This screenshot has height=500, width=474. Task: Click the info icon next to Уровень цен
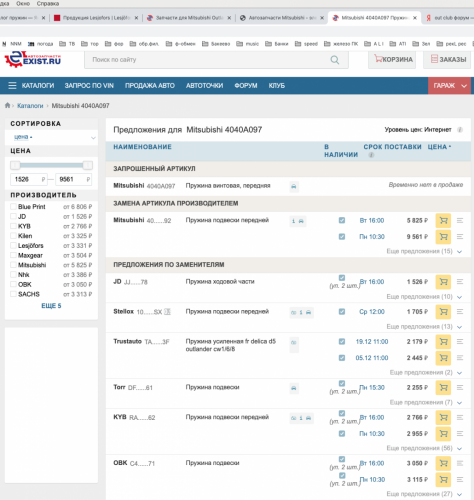point(460,130)
